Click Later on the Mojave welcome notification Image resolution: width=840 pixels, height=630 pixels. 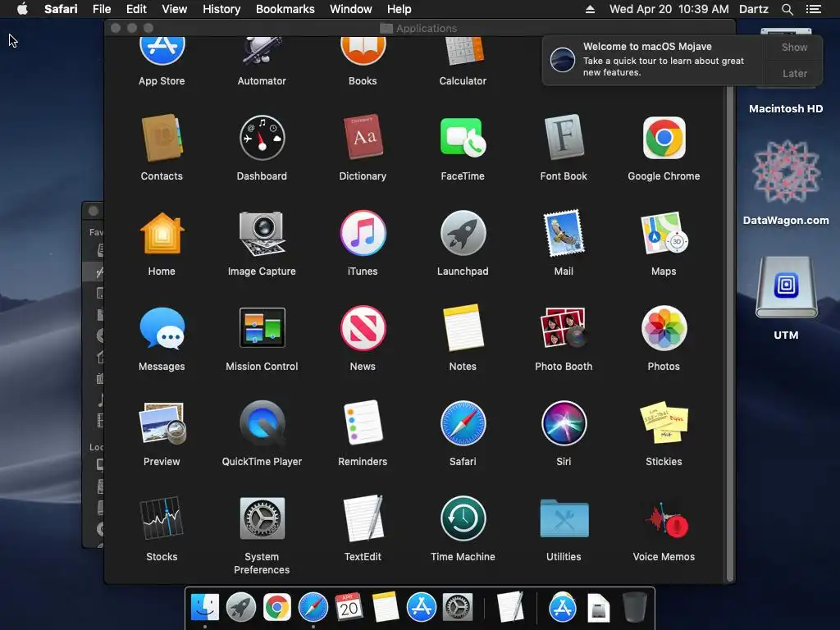pos(794,73)
